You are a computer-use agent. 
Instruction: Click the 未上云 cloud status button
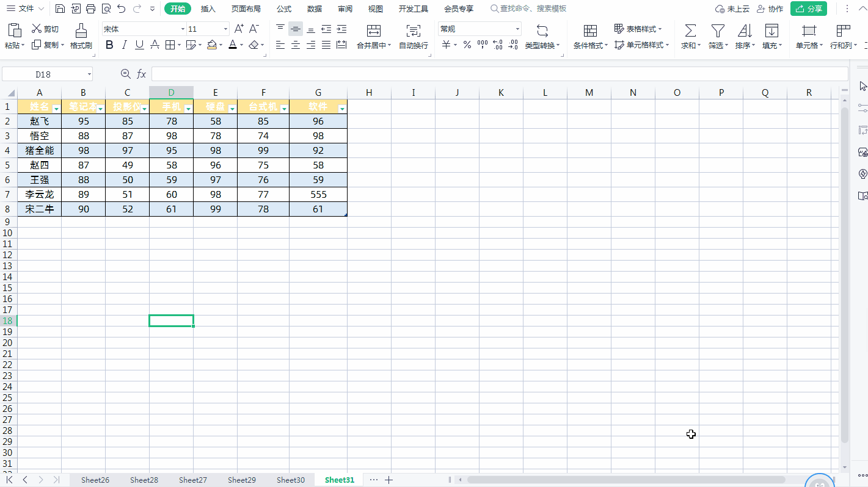(x=732, y=9)
